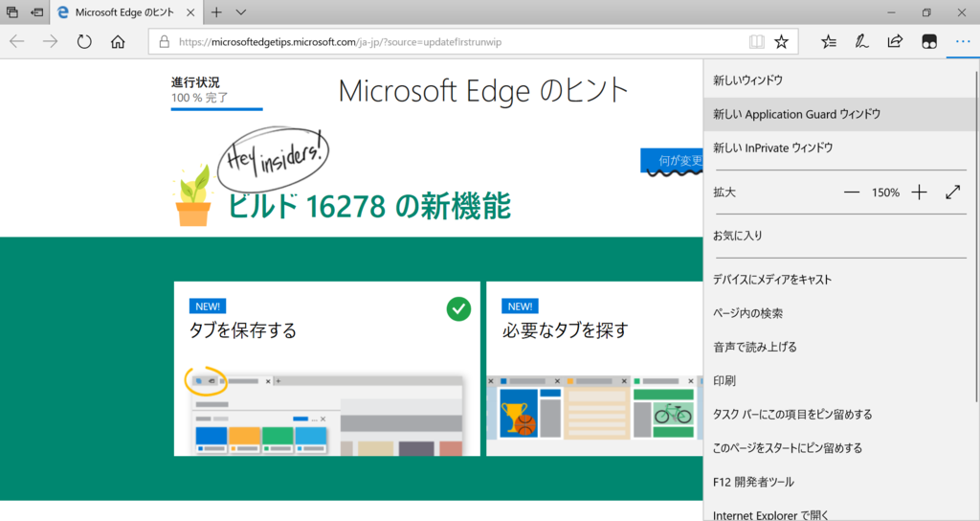Click the ビルド 16278 の新機能 heading

click(369, 207)
